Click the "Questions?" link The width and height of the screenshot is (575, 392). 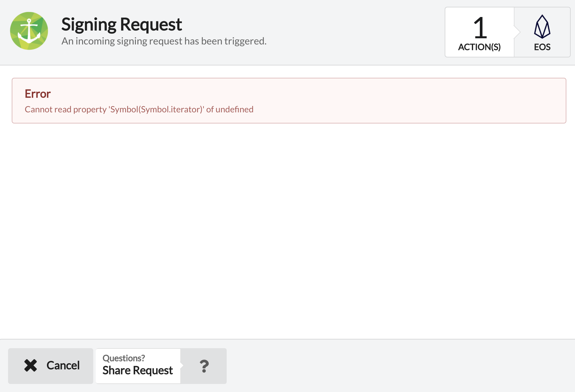coord(124,358)
